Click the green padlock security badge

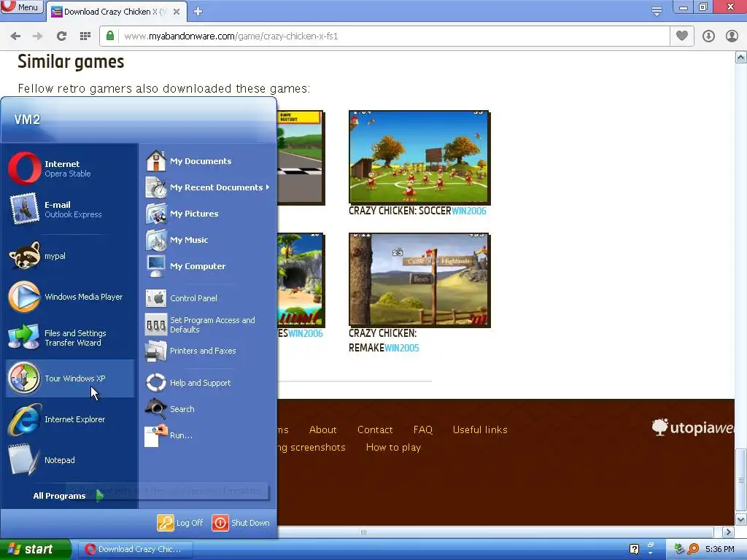click(110, 36)
